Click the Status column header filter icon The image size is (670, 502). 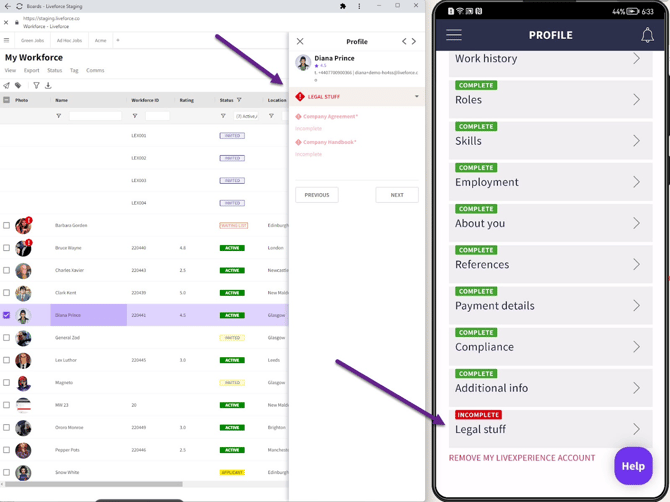pos(239,100)
